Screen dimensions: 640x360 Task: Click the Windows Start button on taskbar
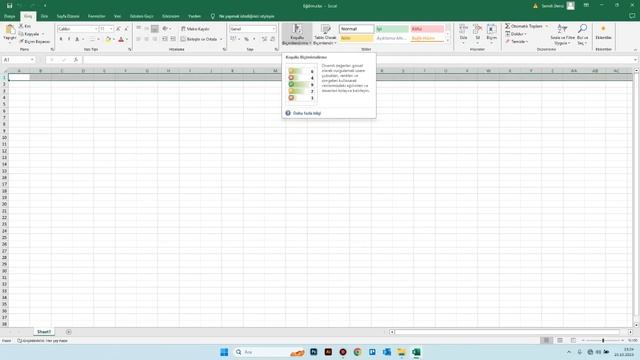(224, 352)
